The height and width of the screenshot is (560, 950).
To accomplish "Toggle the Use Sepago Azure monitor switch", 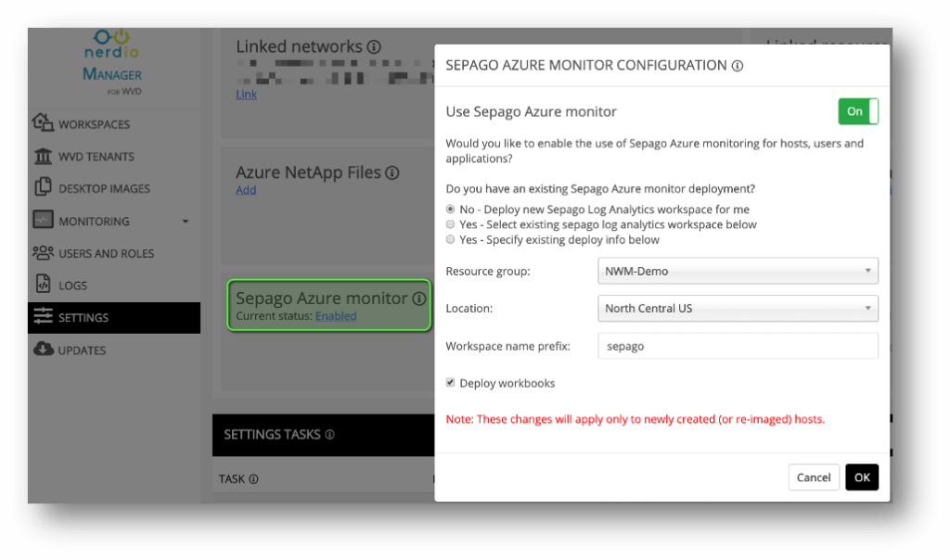I will point(858,111).
